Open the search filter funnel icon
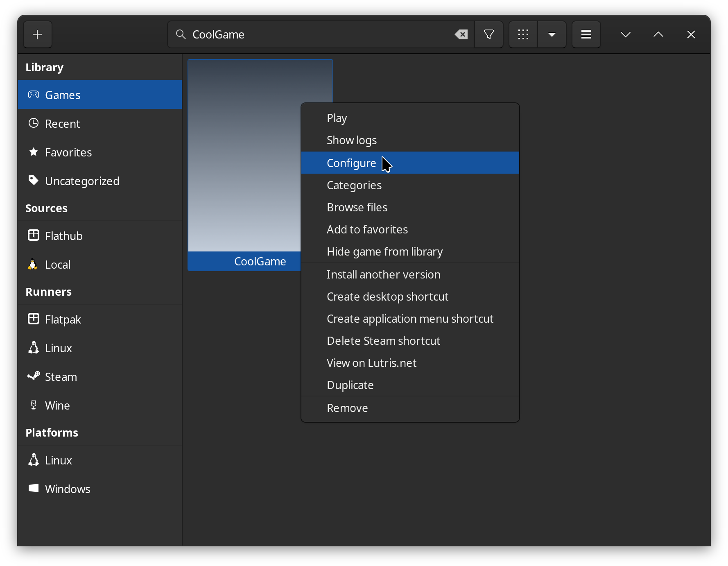This screenshot has height=566, width=728. [x=488, y=35]
